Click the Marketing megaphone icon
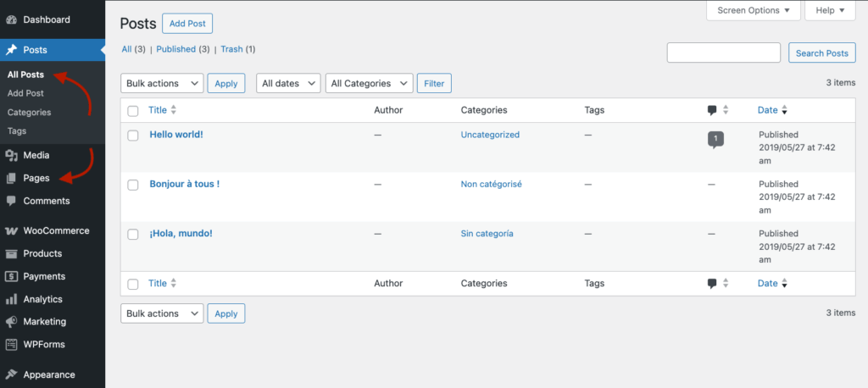868x388 pixels. 11,322
